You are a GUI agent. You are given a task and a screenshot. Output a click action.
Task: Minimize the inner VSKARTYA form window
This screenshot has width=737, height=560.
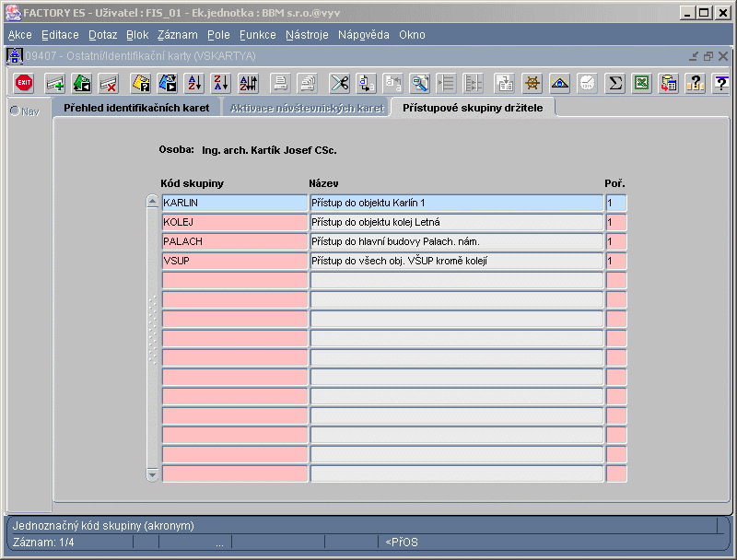point(694,56)
